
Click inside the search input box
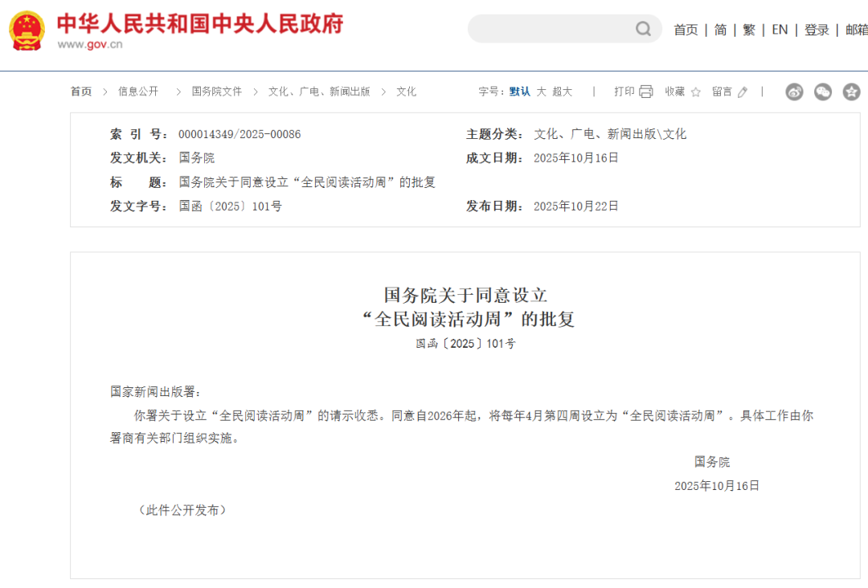click(x=555, y=28)
